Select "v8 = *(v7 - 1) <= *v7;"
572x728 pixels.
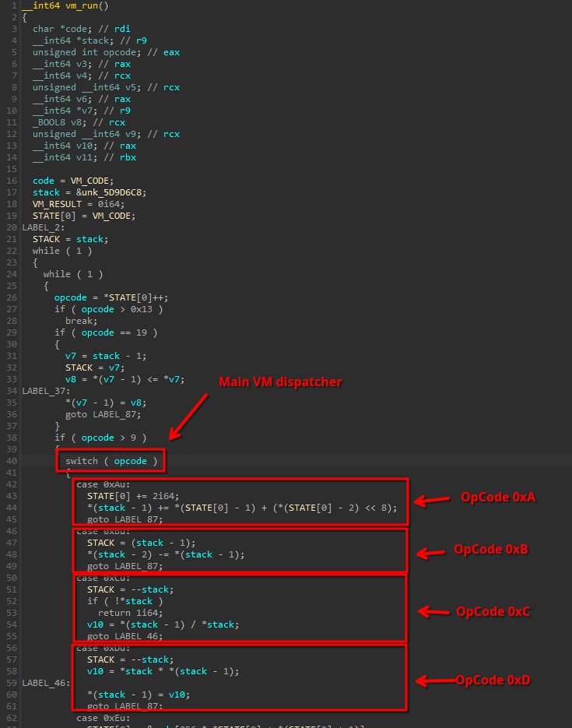(x=125, y=379)
